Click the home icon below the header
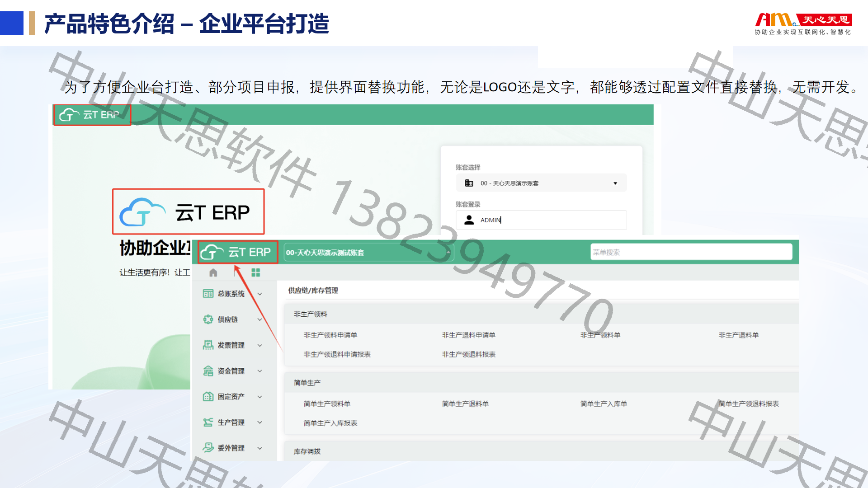 (213, 272)
